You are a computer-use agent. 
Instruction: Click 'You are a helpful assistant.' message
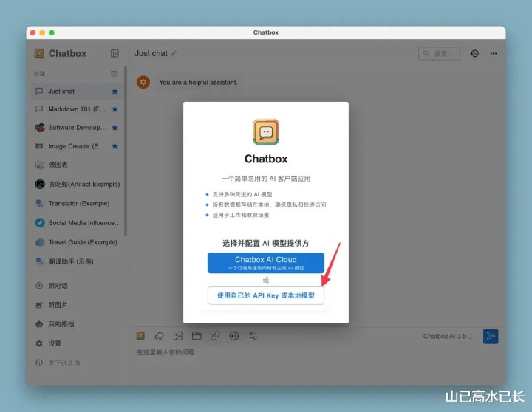coord(198,83)
